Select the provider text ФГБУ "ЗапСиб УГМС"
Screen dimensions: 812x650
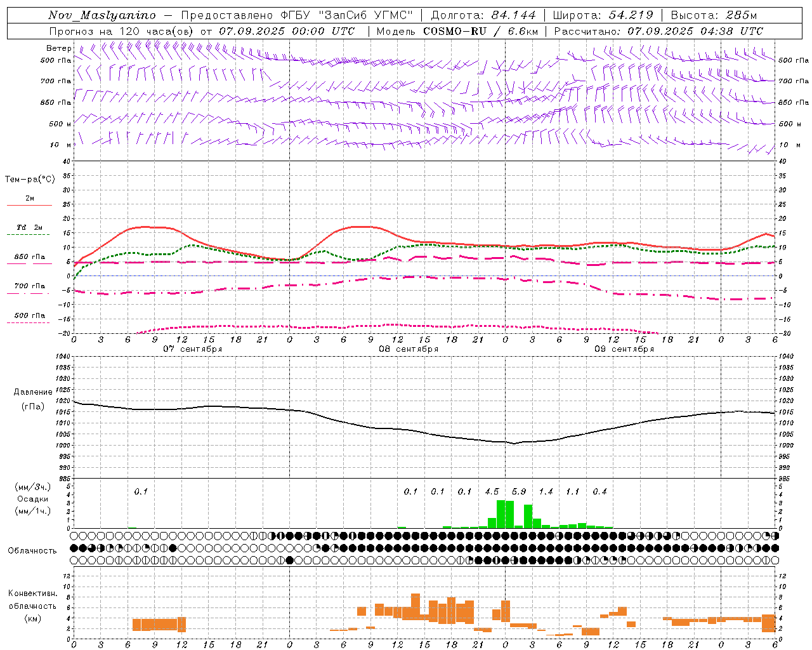pyautogui.click(x=347, y=15)
